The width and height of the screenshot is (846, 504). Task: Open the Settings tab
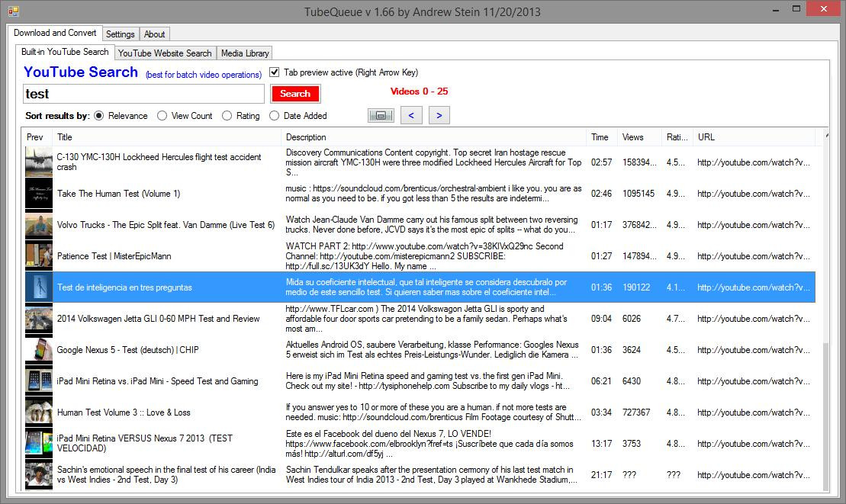click(121, 34)
